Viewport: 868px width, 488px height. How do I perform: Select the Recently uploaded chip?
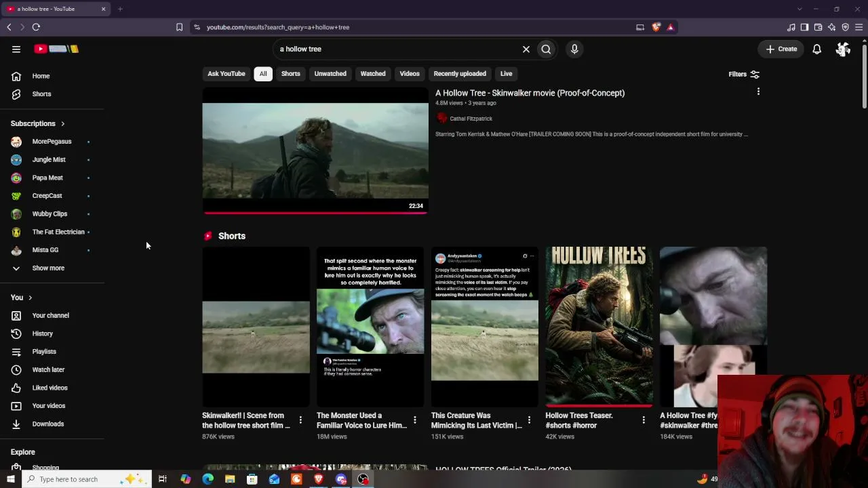coord(460,74)
